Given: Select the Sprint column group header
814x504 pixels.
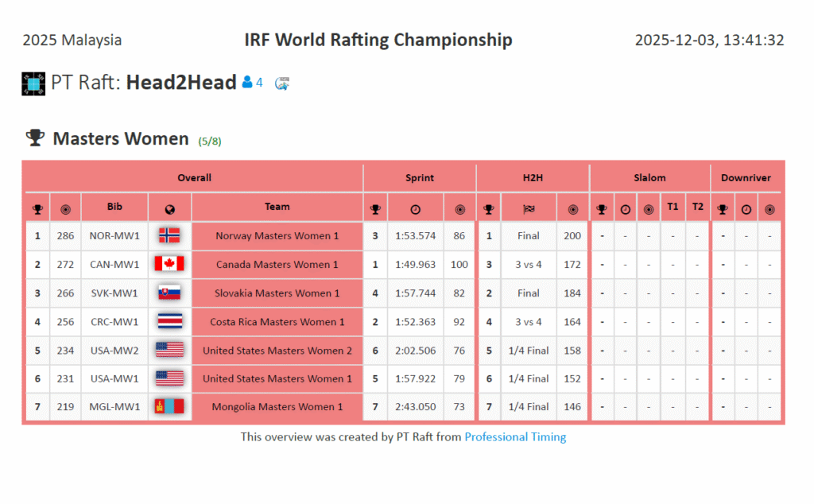Looking at the screenshot, I should [420, 178].
